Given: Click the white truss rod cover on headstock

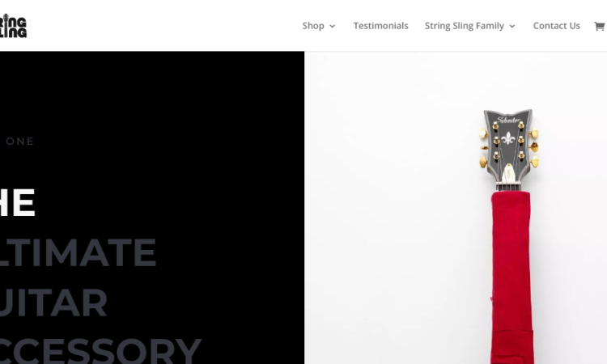Looking at the screenshot, I should tap(508, 173).
